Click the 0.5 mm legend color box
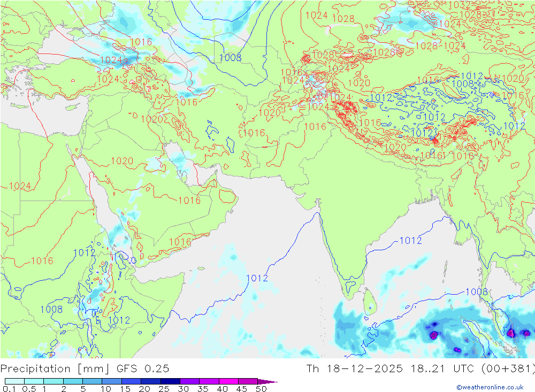This screenshot has height=392, width=535. (34, 381)
